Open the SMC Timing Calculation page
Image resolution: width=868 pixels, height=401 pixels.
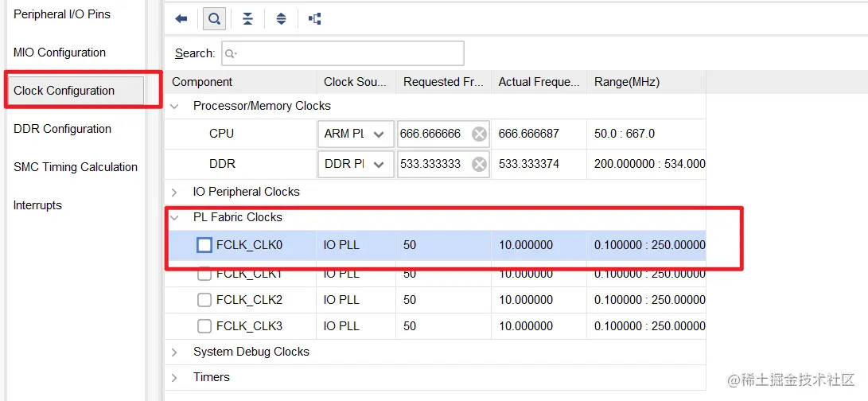tap(76, 167)
